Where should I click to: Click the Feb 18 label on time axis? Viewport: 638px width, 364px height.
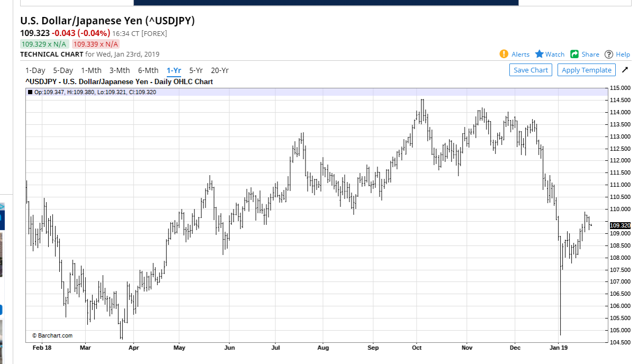point(42,348)
